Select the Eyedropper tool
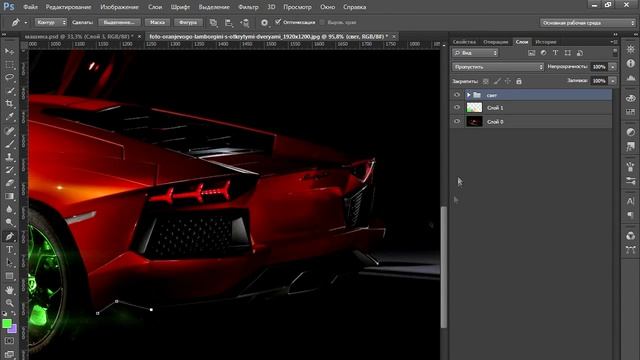Image resolution: width=640 pixels, height=360 pixels. [9, 117]
